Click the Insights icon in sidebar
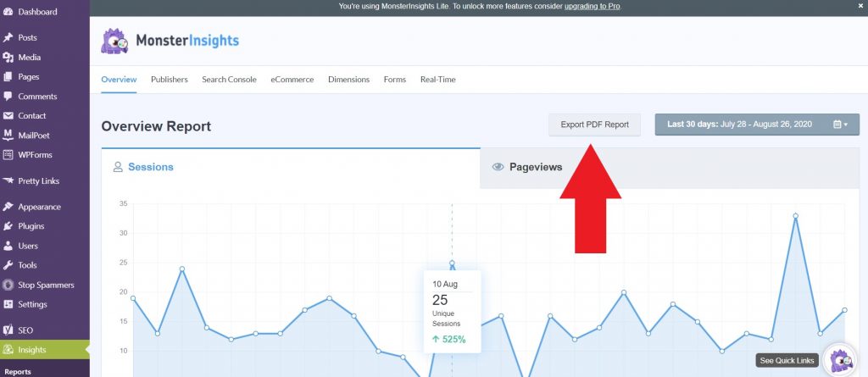868x377 pixels. pyautogui.click(x=8, y=350)
